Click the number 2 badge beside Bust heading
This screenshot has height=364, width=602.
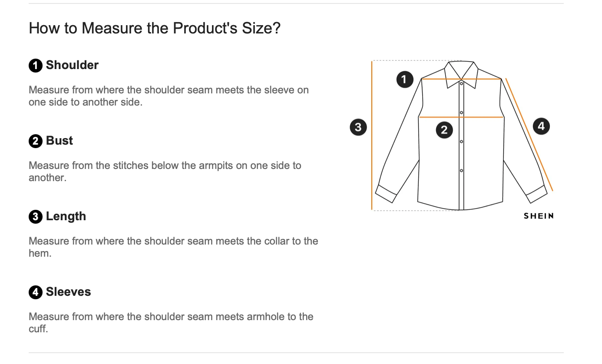tap(36, 141)
